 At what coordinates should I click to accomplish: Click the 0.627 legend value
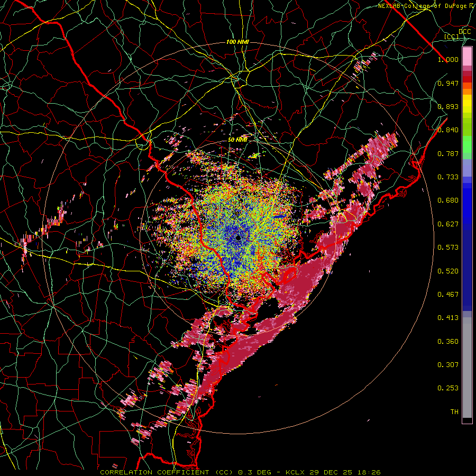click(x=448, y=224)
